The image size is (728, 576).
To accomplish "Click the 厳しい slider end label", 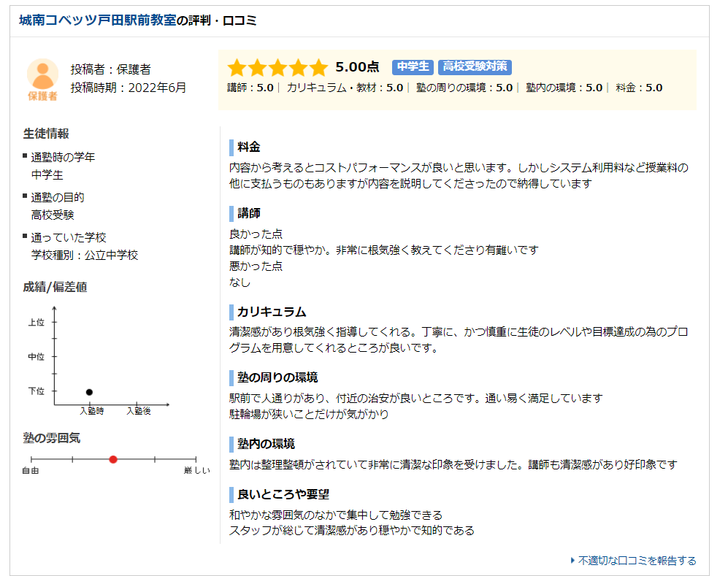I will coord(197,471).
